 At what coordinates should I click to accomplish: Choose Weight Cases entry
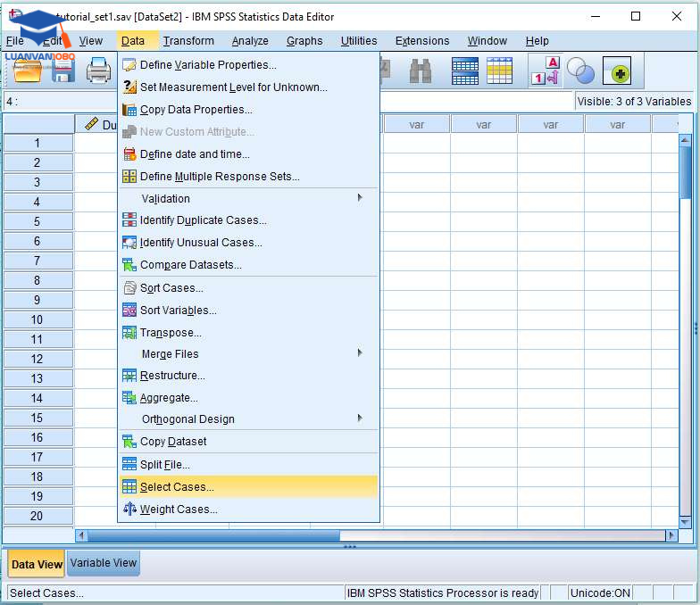(x=248, y=509)
